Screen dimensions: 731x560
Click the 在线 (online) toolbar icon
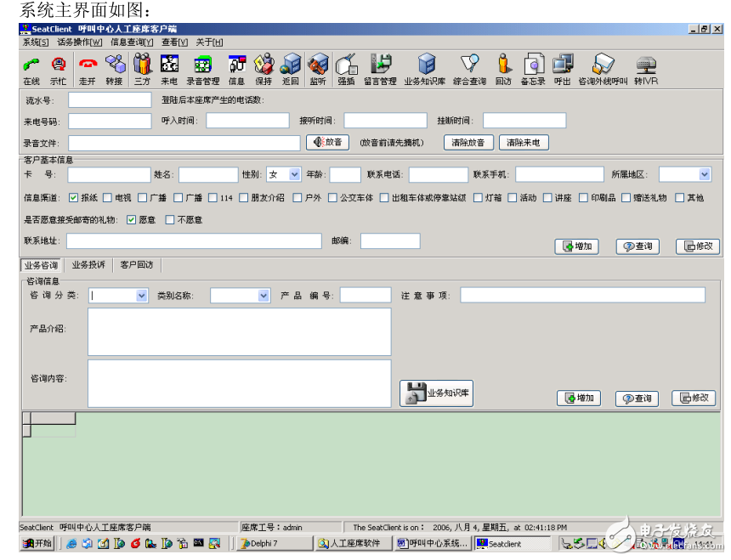(x=31, y=69)
